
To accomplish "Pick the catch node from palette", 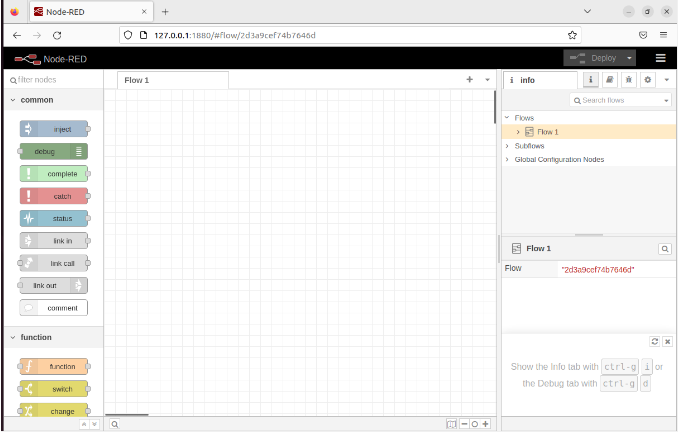I will [54, 196].
